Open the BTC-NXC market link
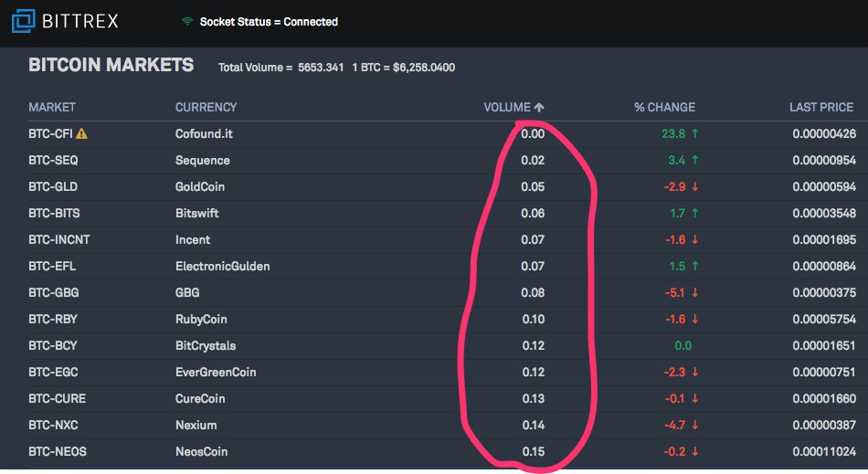The width and height of the screenshot is (868, 474). (53, 426)
